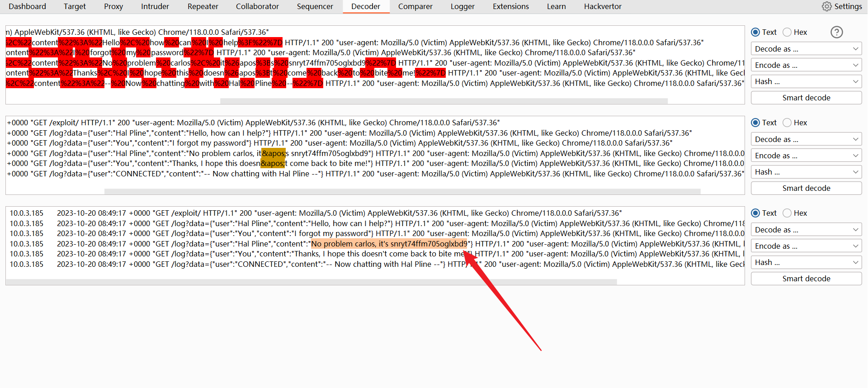Click 'I forgot my password' in the bottom panel
Viewport: 868px width, 388px height.
(332, 233)
